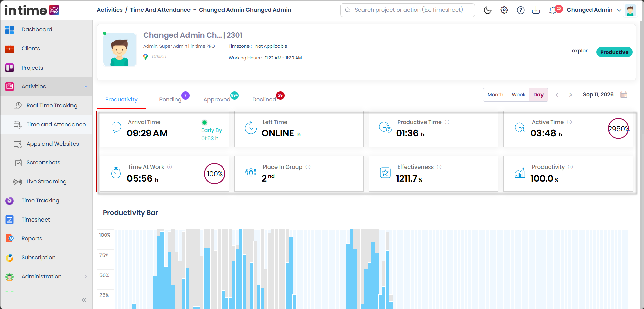
Task: Switch to the Declined tab
Action: 264,100
